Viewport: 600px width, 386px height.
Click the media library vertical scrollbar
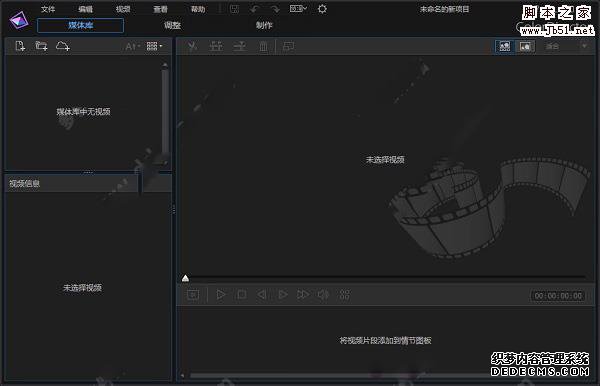pyautogui.click(x=165, y=112)
